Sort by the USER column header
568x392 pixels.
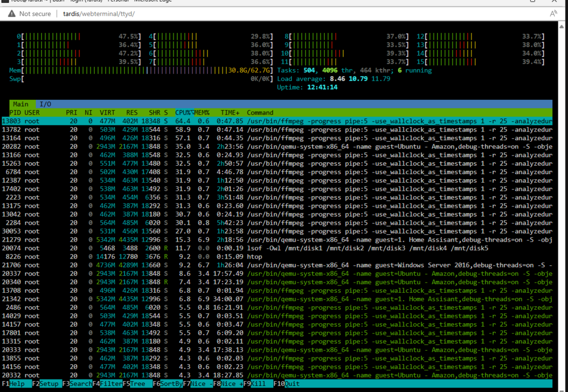coord(32,112)
